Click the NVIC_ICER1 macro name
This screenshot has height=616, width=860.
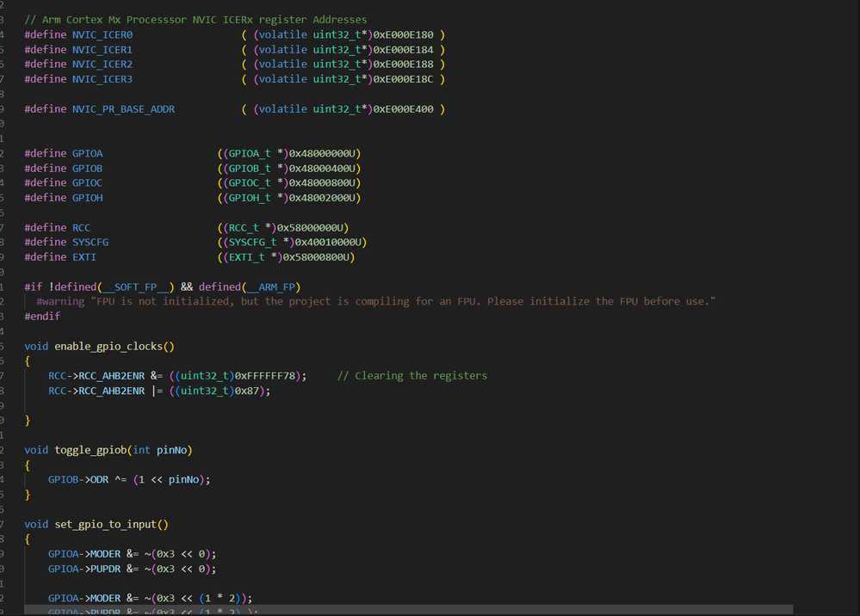coord(102,49)
